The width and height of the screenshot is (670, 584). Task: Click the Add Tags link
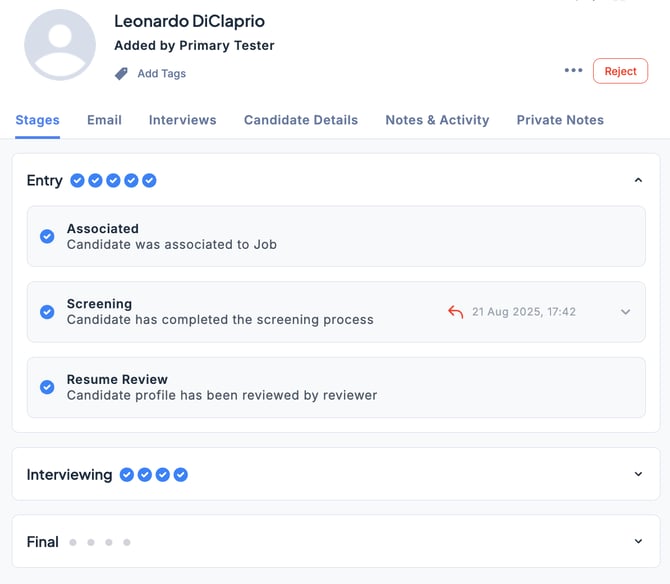161,73
